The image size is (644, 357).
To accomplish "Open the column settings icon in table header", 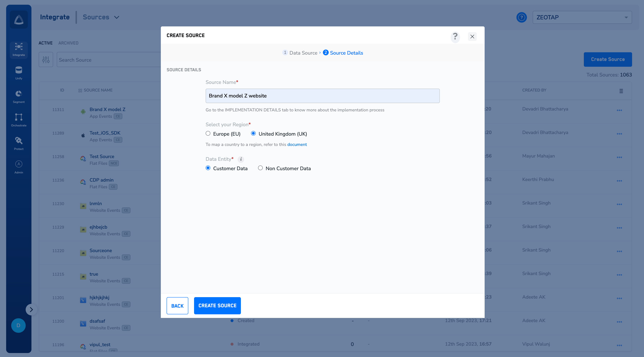I will pyautogui.click(x=621, y=91).
